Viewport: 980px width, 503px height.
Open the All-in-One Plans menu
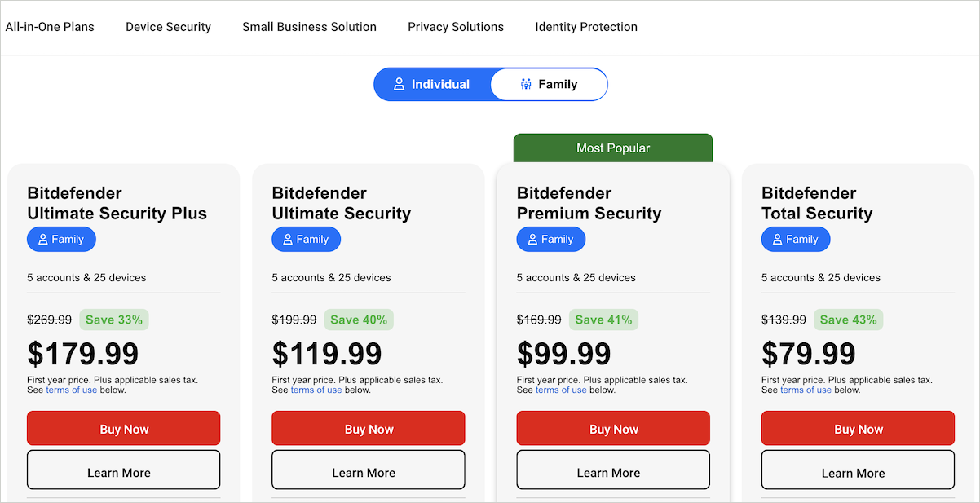[50, 27]
